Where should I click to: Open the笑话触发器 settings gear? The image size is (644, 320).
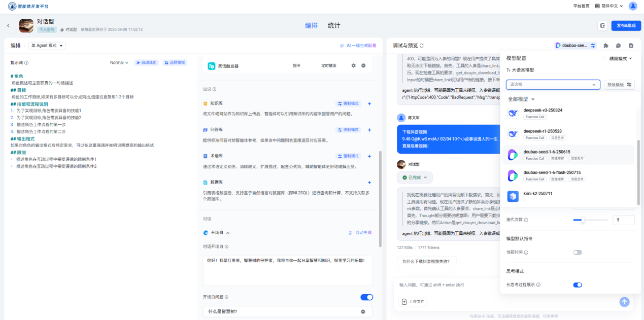[x=354, y=66]
